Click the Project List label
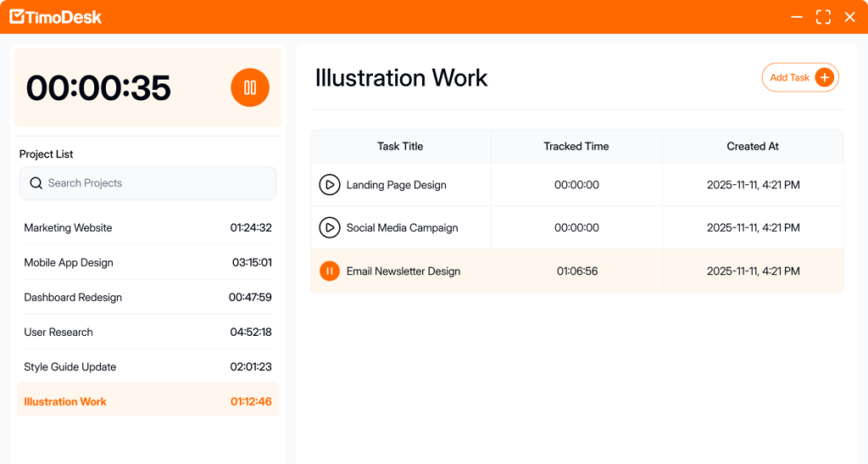Screen dimensions: 868x464 point(46,154)
